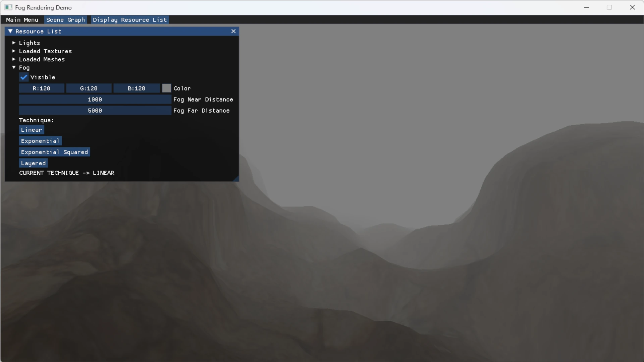The image size is (644, 362).
Task: Click the Fog Rendering Demo app icon
Action: coord(8,7)
